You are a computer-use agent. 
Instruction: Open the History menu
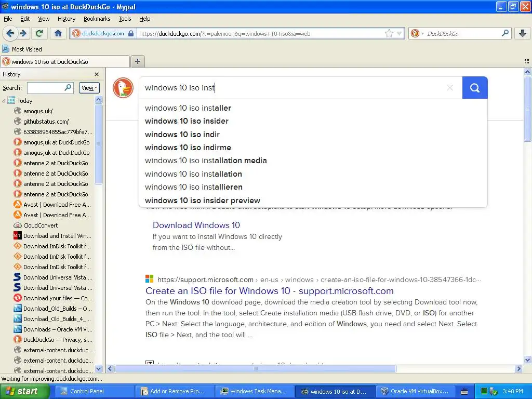coord(66,19)
